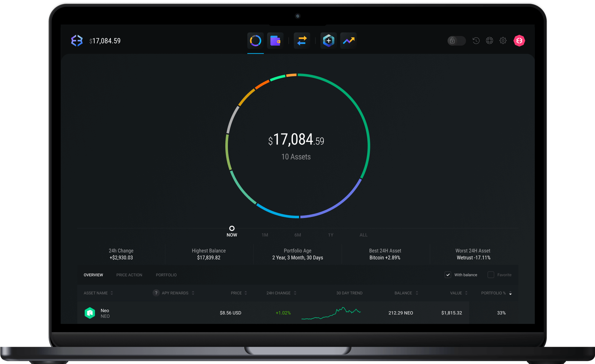This screenshot has width=595, height=364.
Task: Click Highest Balance $17,839.82
Action: point(209,258)
